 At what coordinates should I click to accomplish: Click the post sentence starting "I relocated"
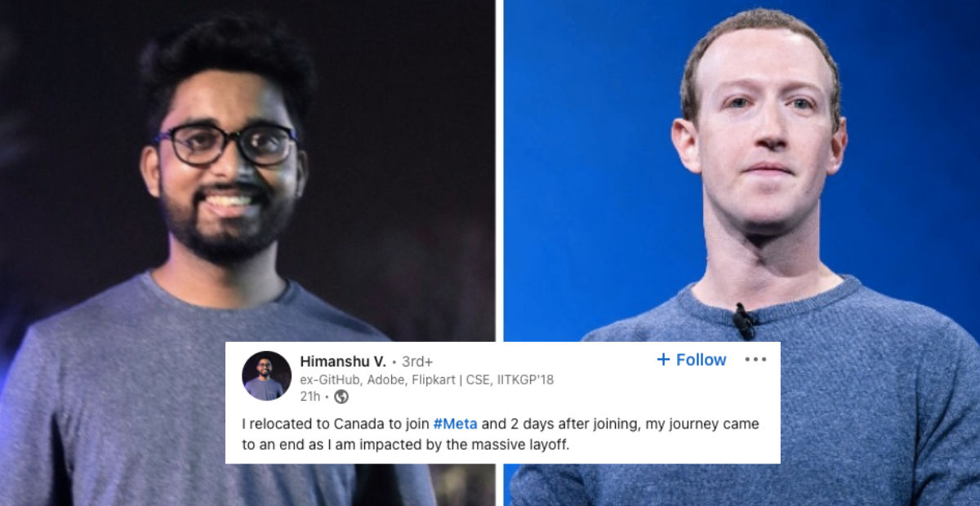tap(498, 435)
